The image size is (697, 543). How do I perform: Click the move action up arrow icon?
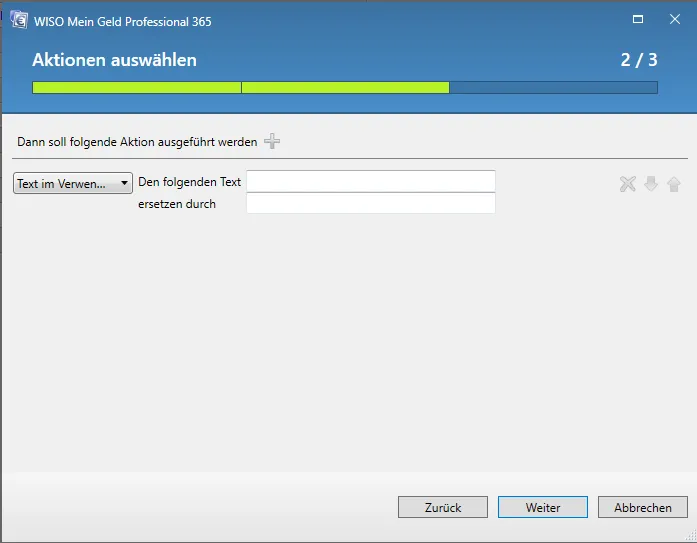(673, 184)
